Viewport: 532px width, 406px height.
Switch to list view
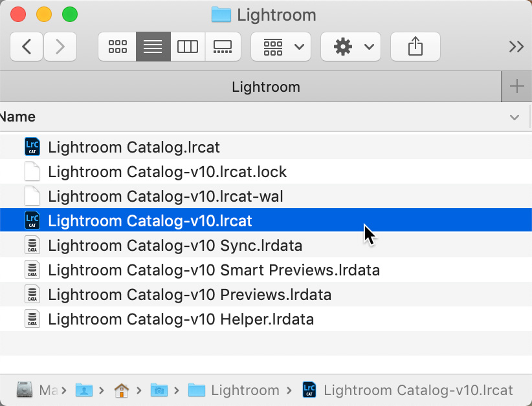(153, 47)
